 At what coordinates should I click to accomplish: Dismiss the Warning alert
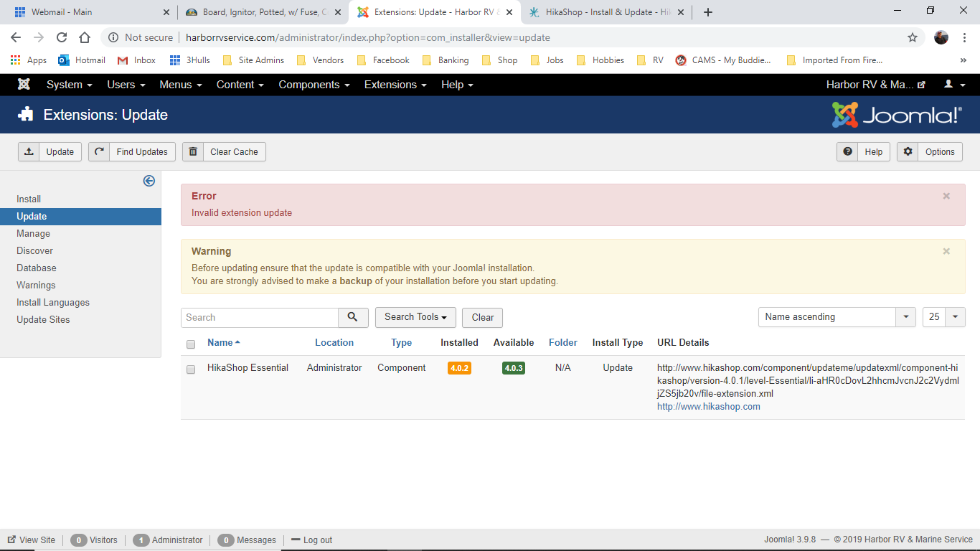(x=946, y=251)
